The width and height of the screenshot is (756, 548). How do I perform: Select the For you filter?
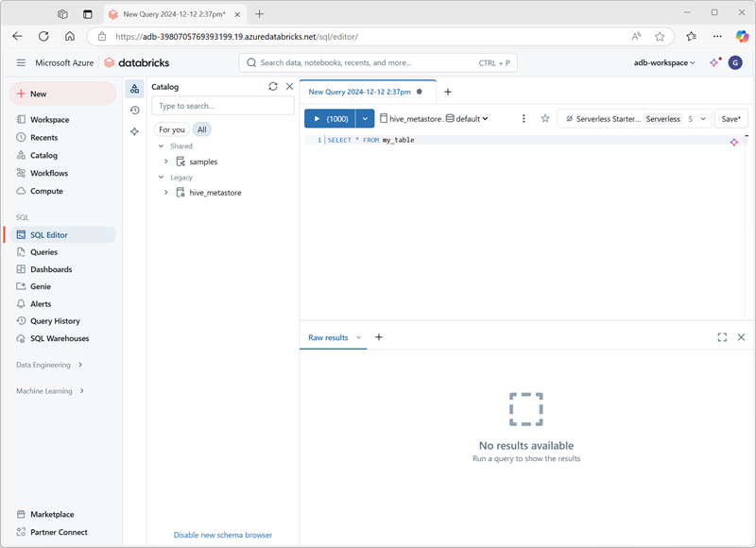point(172,129)
